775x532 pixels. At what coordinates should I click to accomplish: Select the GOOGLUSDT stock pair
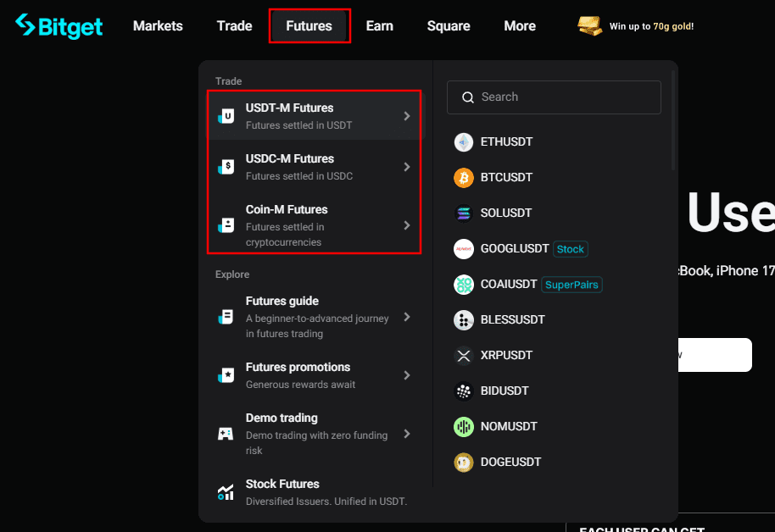click(x=515, y=249)
